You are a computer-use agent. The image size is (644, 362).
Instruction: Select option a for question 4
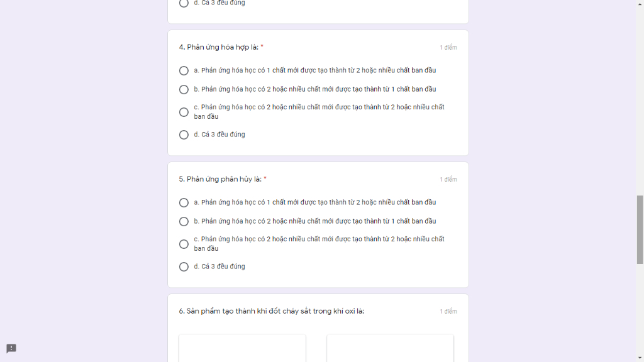click(x=184, y=70)
